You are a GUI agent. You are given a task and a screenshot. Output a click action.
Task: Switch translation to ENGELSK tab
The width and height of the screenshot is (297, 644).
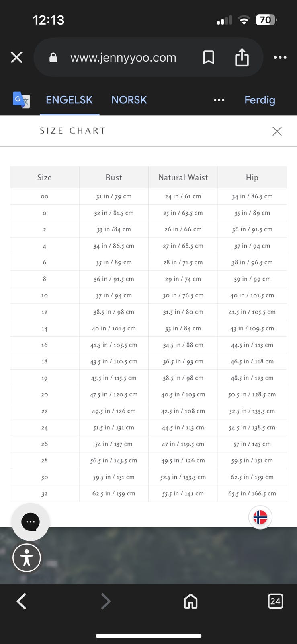pyautogui.click(x=69, y=100)
